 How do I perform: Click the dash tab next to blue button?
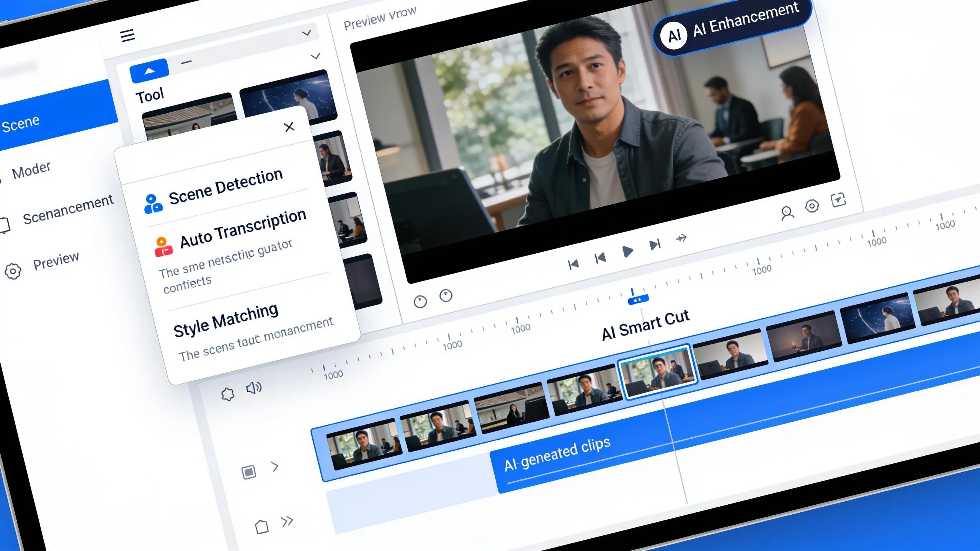[x=186, y=62]
